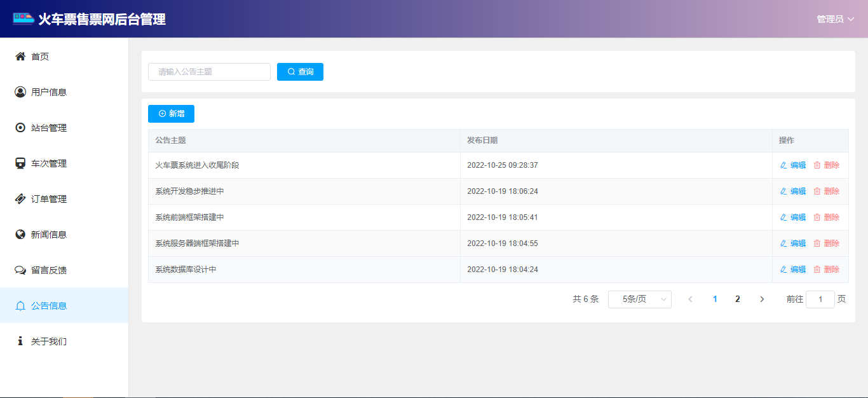Open the 管理员 account dropdown
868x398 pixels.
(835, 19)
